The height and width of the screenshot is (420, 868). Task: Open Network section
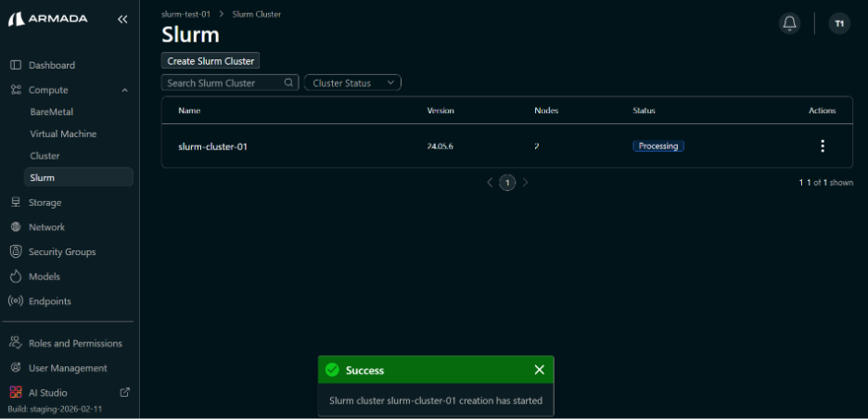[46, 227]
